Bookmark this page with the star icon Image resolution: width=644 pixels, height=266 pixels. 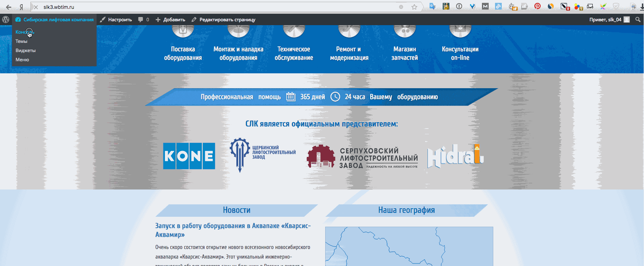pos(414,7)
